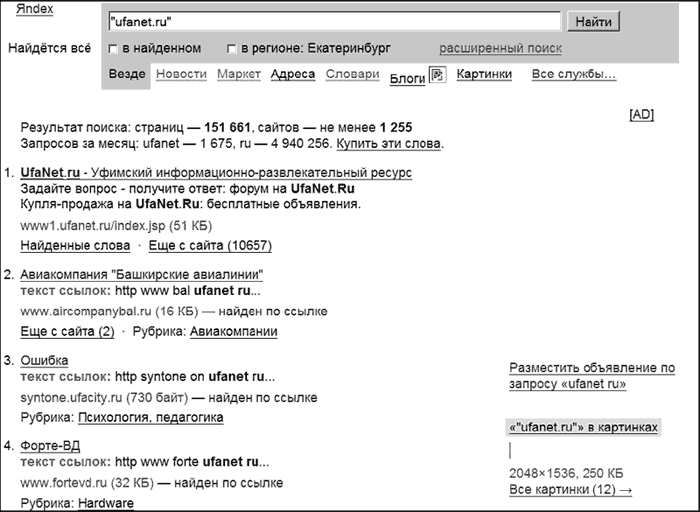Show 'Еще с сайта (10657)' results
The width and height of the screenshot is (700, 512).
[210, 246]
